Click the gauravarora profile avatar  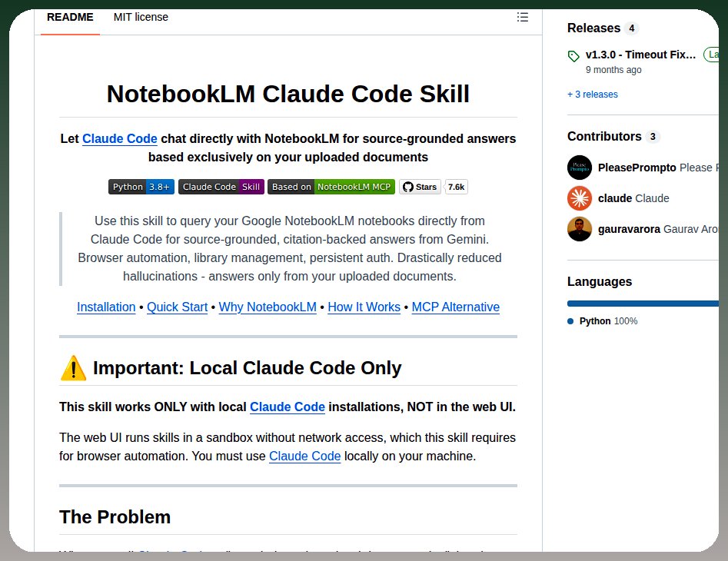(580, 229)
